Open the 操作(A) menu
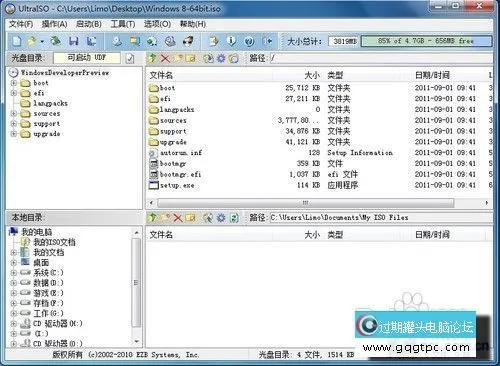Viewport: 500px width, 366px height. (55, 24)
